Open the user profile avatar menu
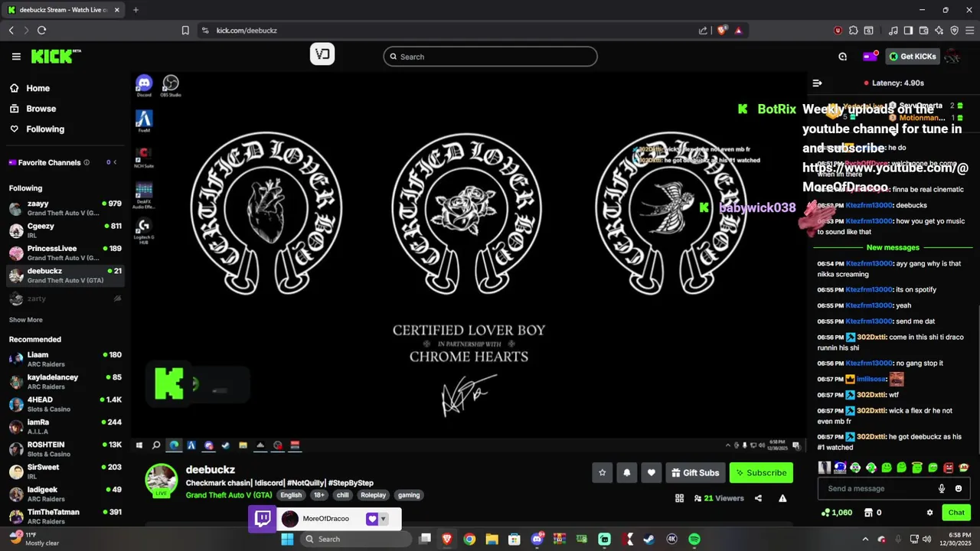980x551 pixels. click(x=952, y=57)
